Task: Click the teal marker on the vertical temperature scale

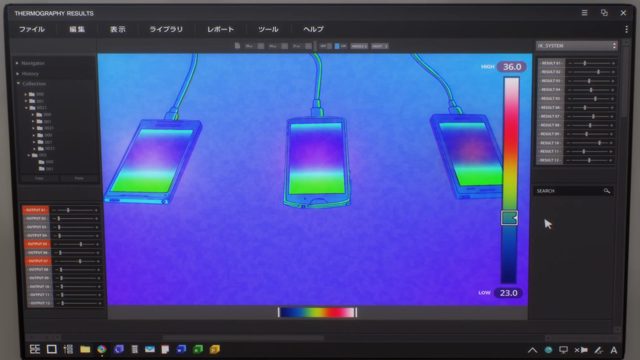Action: [x=509, y=218]
